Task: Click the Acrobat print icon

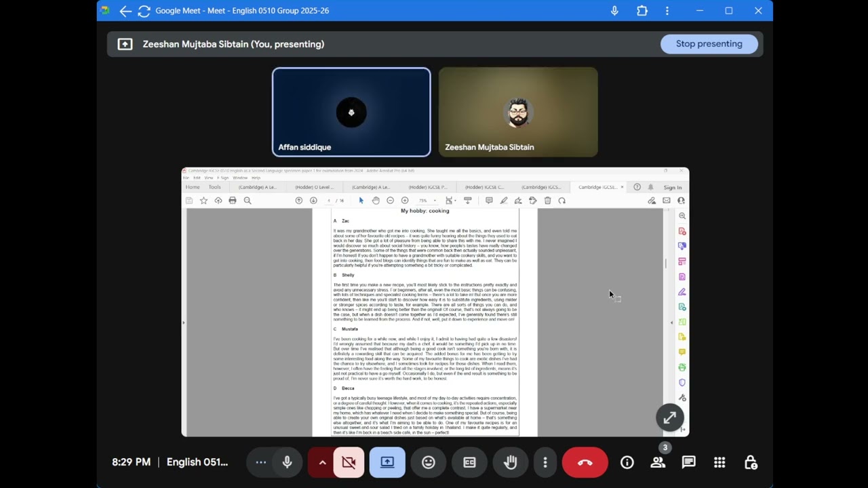Action: tap(233, 201)
